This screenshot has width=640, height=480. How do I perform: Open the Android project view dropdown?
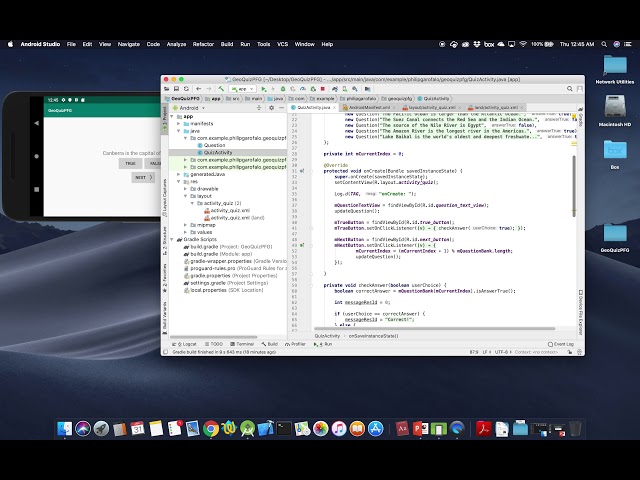coord(189,108)
